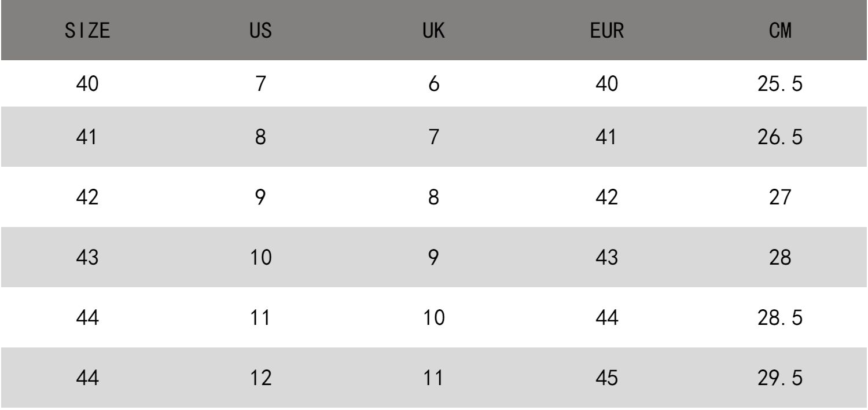This screenshot has width=868, height=410.
Task: Click the SIZE column header
Action: pos(87,31)
